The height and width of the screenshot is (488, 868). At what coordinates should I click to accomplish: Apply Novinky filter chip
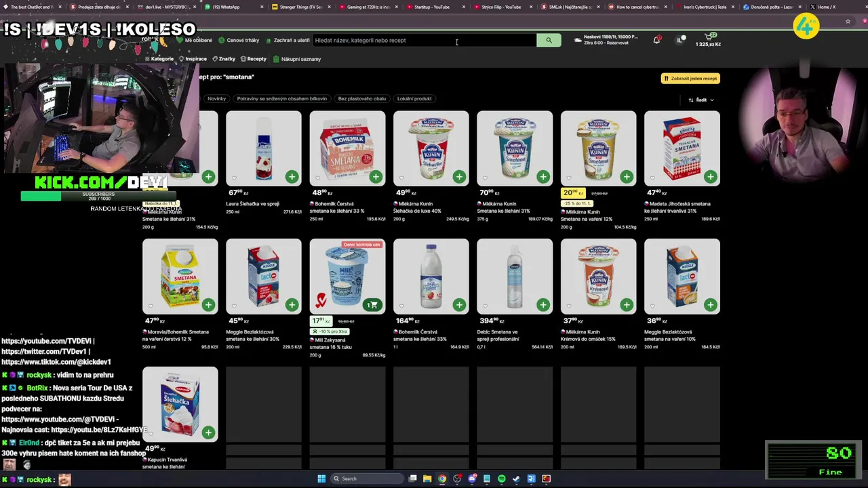click(216, 99)
